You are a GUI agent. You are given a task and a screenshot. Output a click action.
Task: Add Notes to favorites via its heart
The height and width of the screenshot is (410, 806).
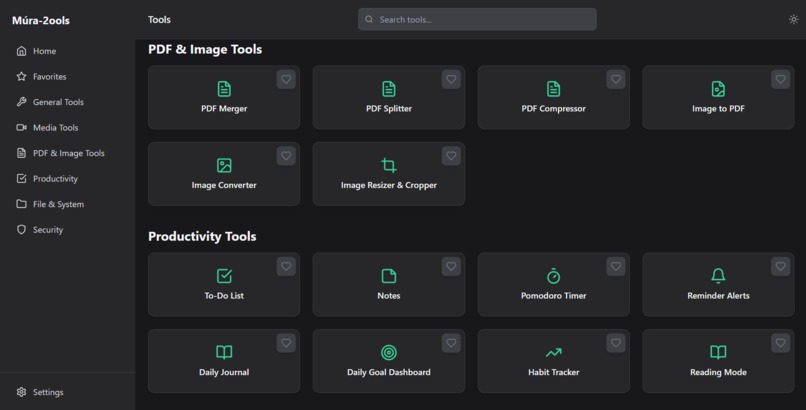(451, 266)
